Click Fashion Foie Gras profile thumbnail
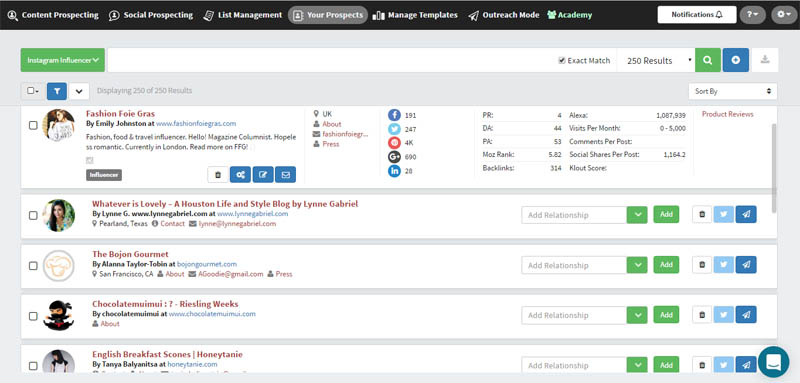The width and height of the screenshot is (800, 383). 58,125
